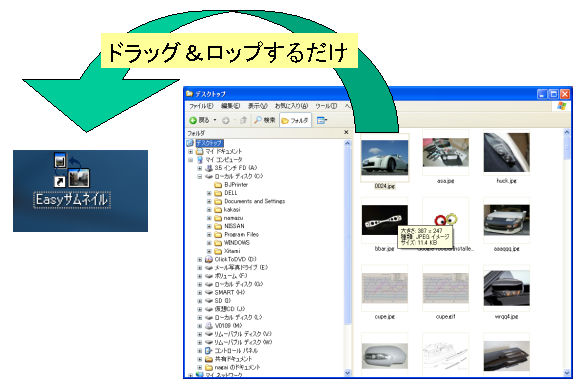Click the 検索 search toolbar button

tap(265, 120)
